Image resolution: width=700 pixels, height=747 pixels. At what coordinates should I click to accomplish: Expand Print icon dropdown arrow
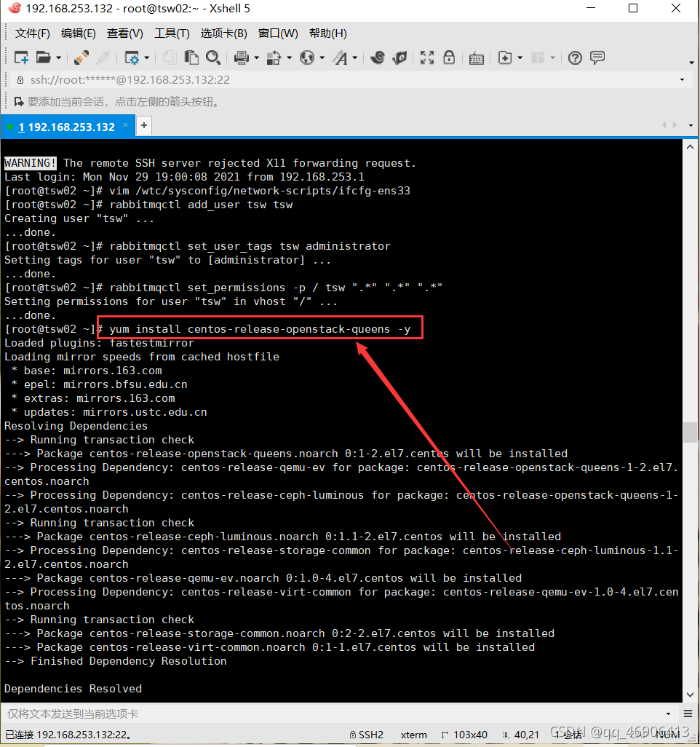(257, 58)
